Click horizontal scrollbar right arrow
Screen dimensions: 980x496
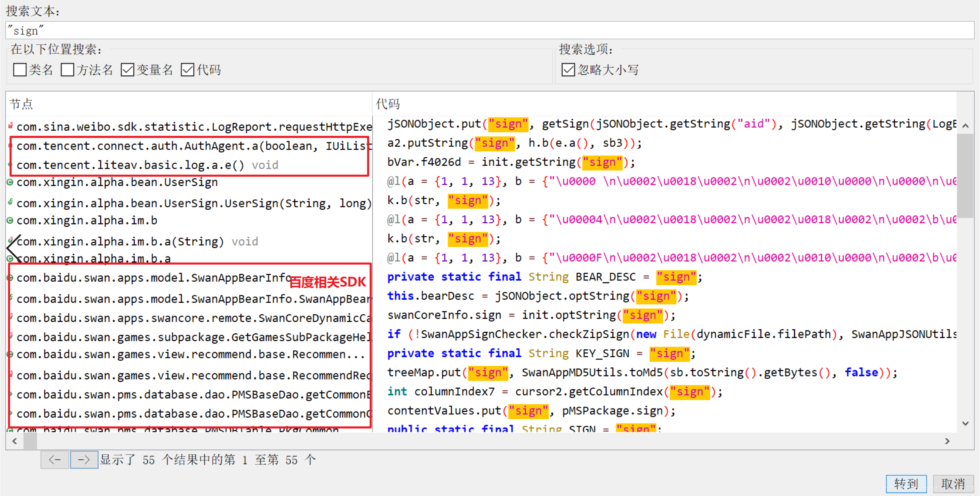tap(947, 441)
